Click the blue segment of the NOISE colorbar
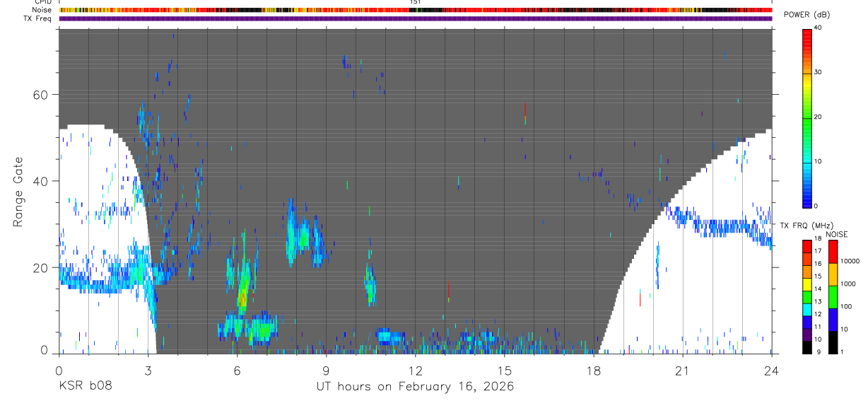The width and height of the screenshot is (868, 401). (833, 320)
